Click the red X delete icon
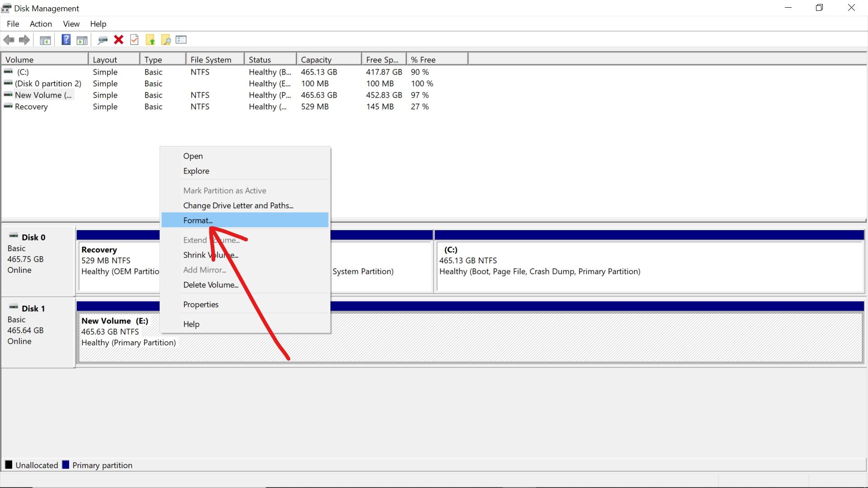868x488 pixels. click(118, 40)
